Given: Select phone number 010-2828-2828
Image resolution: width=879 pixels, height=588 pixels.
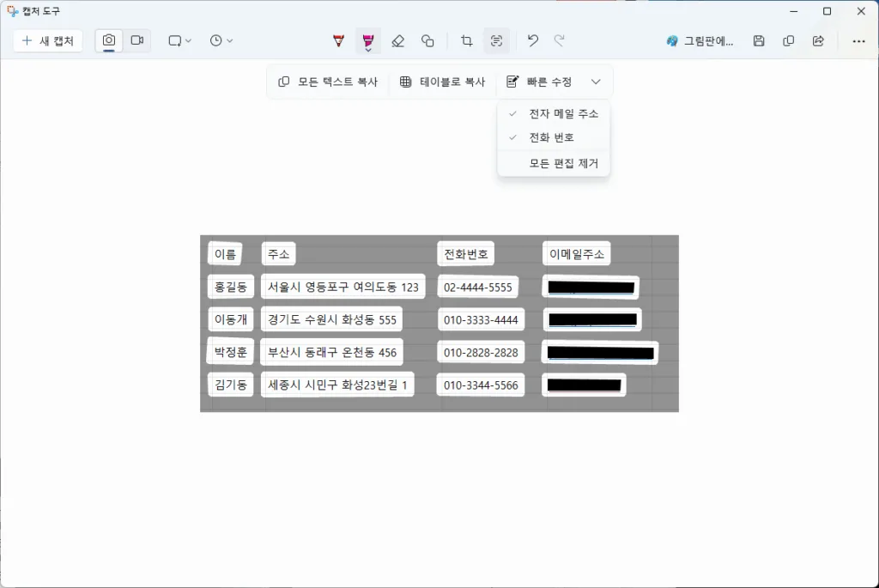Looking at the screenshot, I should coord(481,352).
